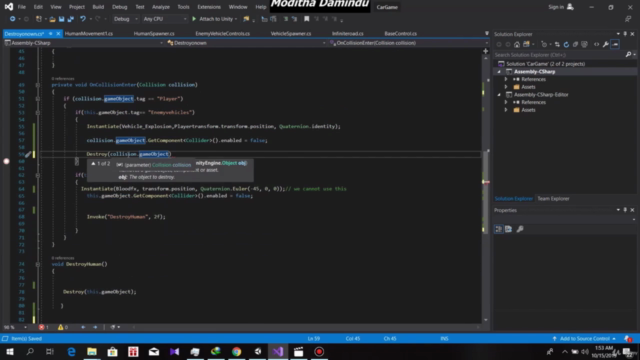
Task: Expand References under Assembly-CSharp
Action: pos(506,79)
